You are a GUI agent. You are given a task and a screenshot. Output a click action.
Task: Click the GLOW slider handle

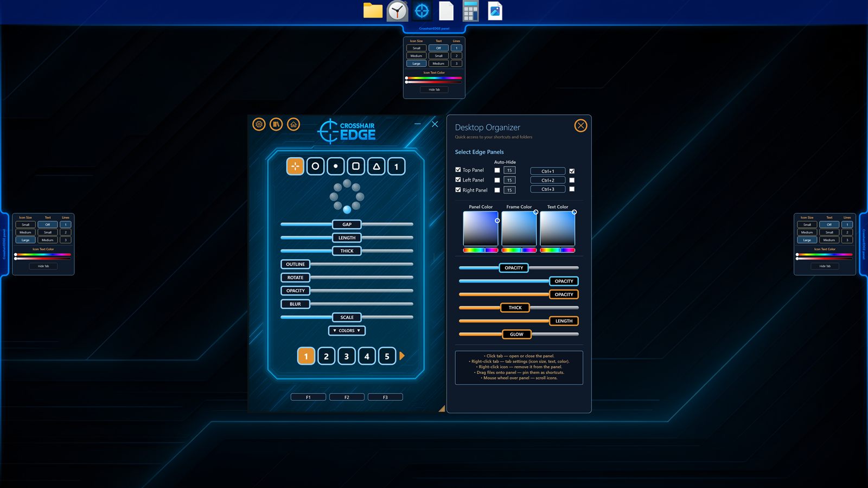click(516, 335)
